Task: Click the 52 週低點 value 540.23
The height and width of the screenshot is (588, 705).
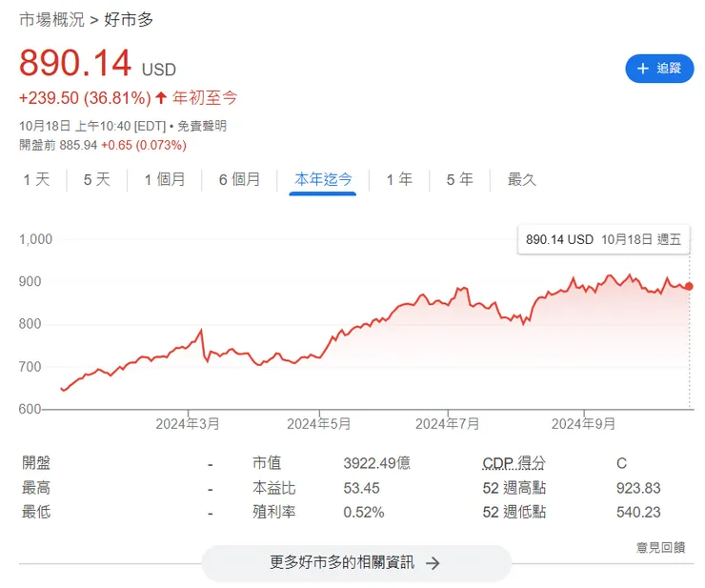Action: coord(638,513)
